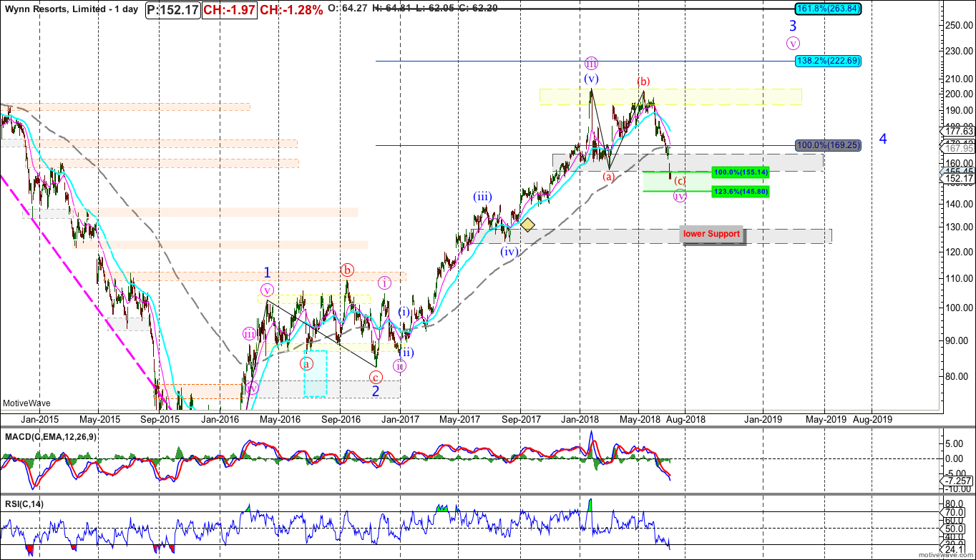
Task: Click the blue wave 4 label
Action: [883, 139]
